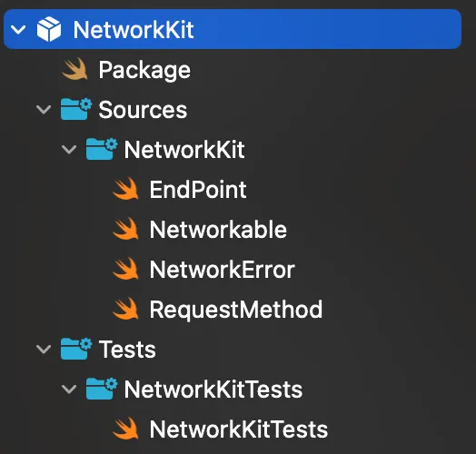476x454 pixels.
Task: Click the Package swift file icon
Action: point(74,69)
